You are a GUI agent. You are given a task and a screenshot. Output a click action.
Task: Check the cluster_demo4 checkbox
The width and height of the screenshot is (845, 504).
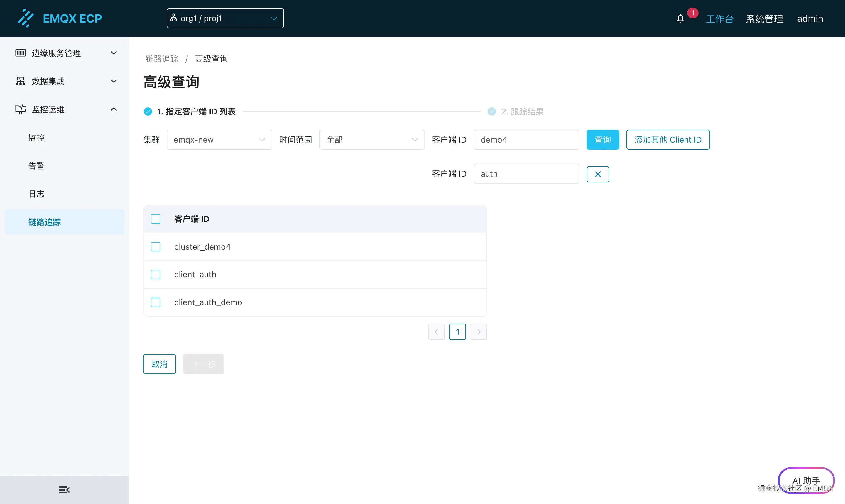[x=156, y=246]
